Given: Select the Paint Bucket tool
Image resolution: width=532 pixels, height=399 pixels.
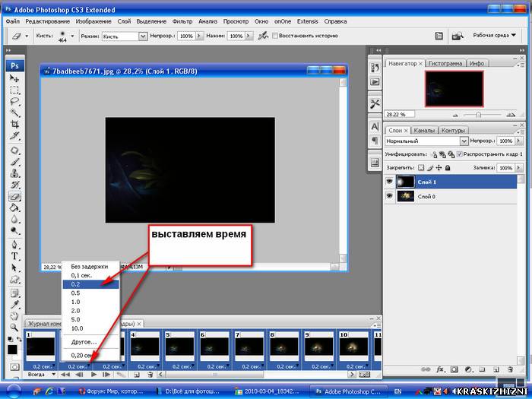Looking at the screenshot, I should (14, 207).
